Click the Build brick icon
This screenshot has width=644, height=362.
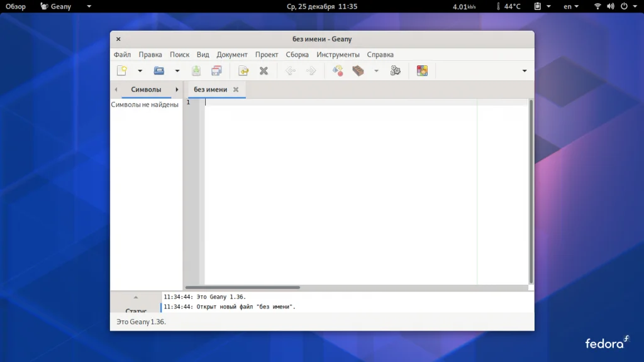(x=358, y=71)
